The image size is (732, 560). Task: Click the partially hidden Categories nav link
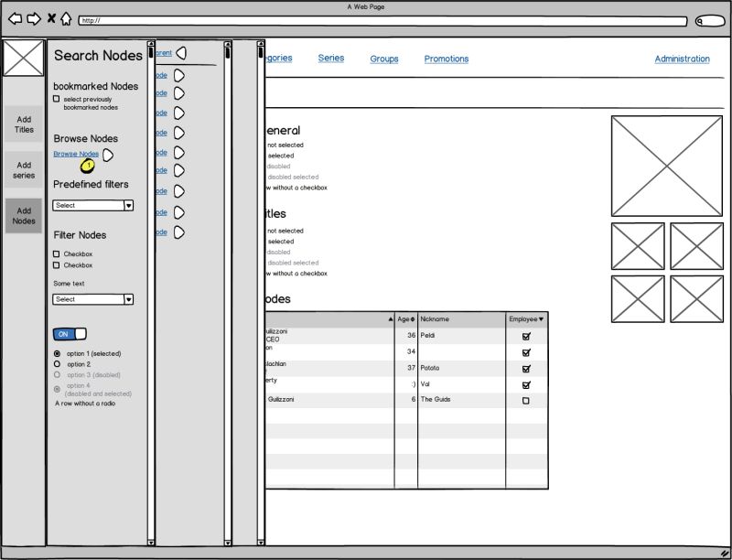click(279, 58)
